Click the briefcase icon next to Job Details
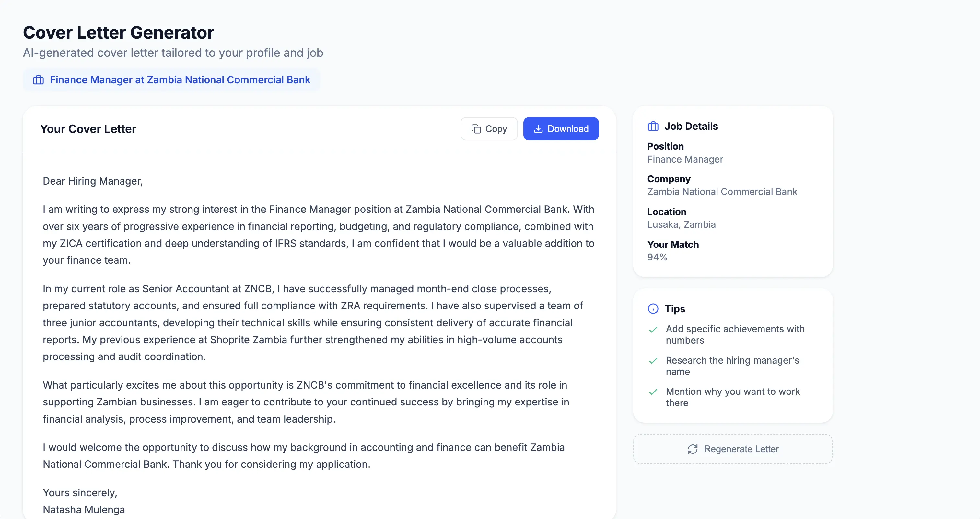The width and height of the screenshot is (980, 519). (x=653, y=127)
